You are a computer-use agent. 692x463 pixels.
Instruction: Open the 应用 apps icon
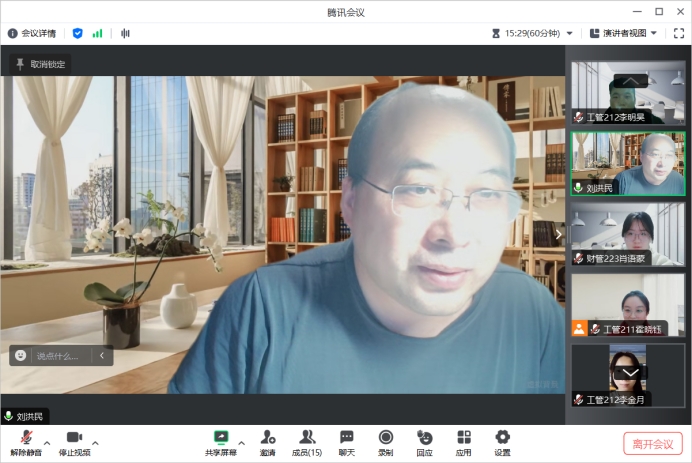pos(463,440)
